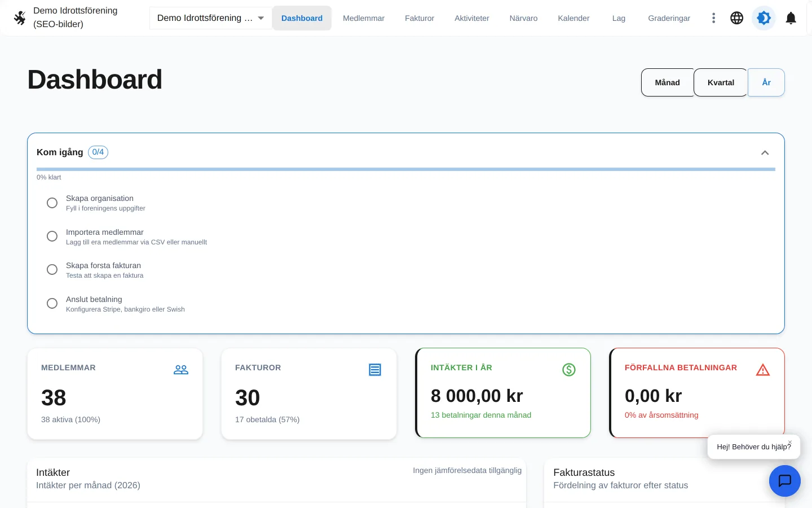Open the Kalender tab
812x508 pixels.
573,18
